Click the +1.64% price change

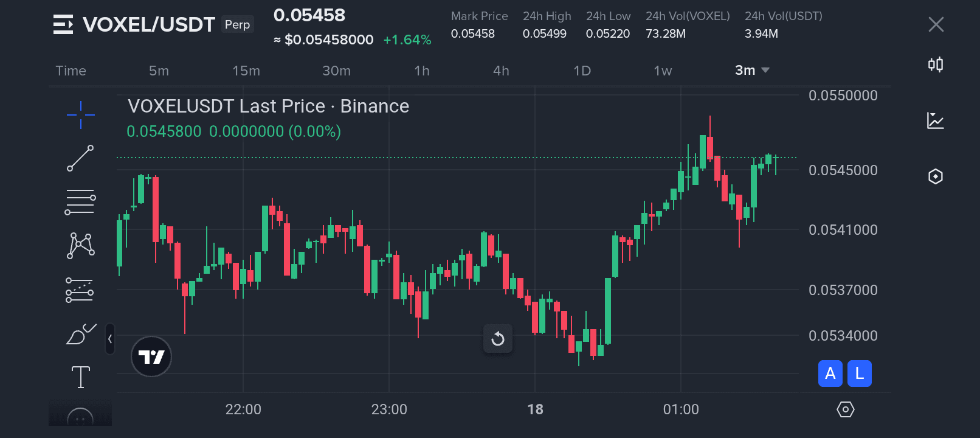[x=407, y=40]
